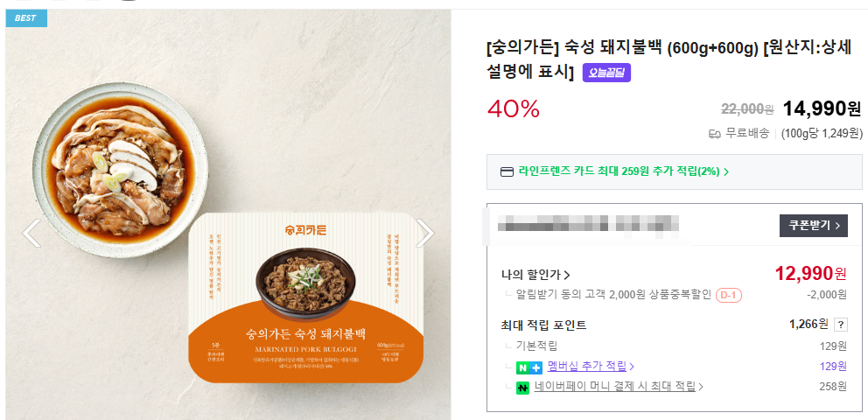Click the question mark help icon
Image resolution: width=868 pixels, height=420 pixels.
841,325
